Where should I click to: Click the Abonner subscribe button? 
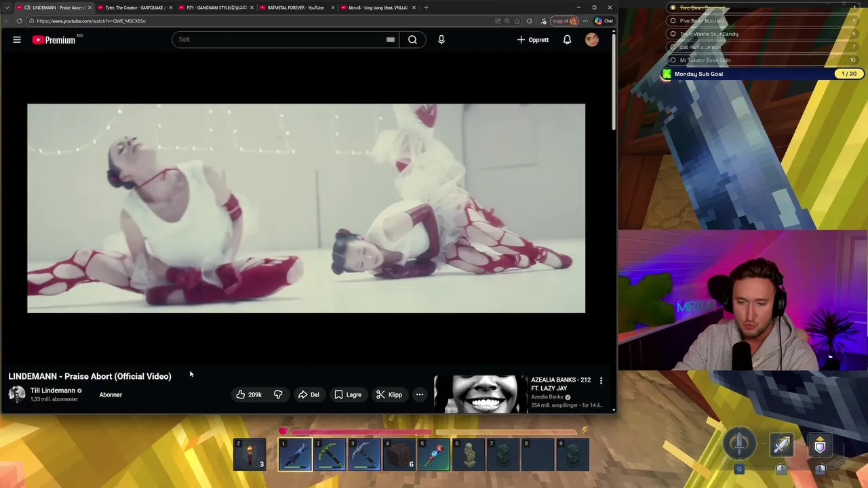click(111, 394)
